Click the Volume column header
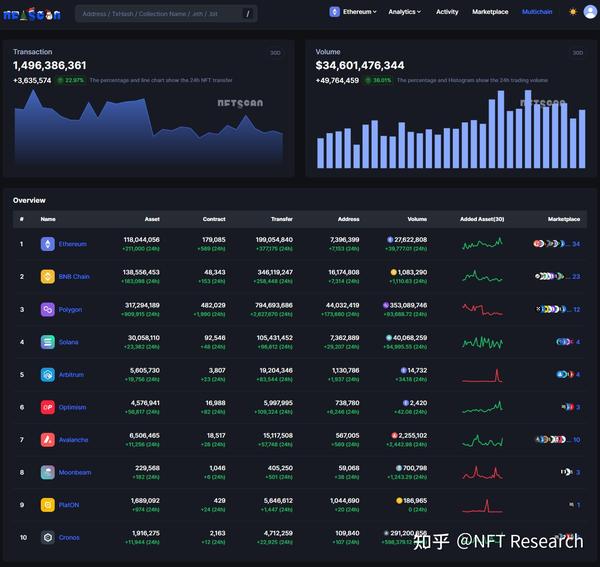 coord(417,219)
